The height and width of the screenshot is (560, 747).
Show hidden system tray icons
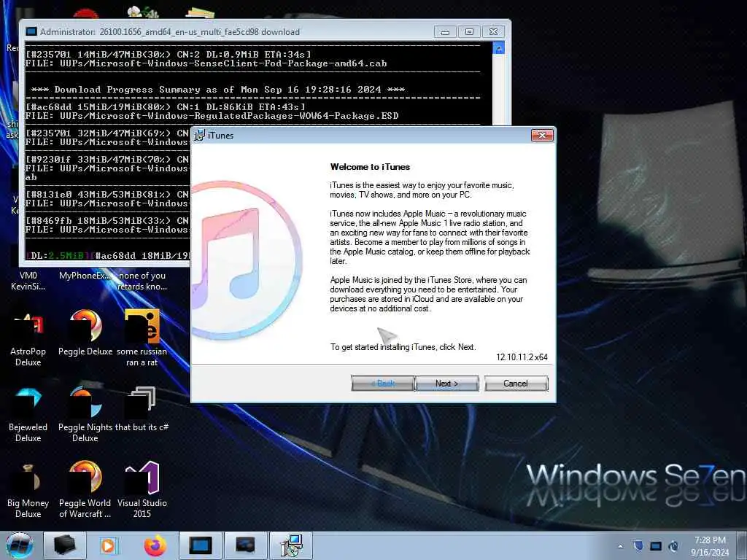coord(620,546)
